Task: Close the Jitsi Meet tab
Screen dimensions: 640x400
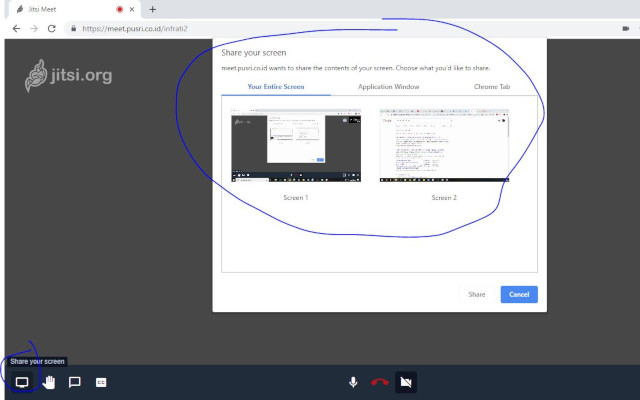Action: 132,9
